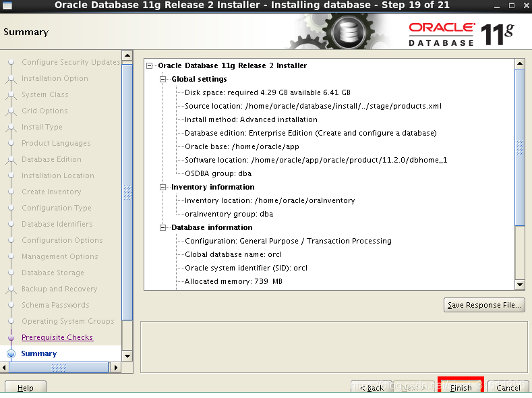Select the Configuration Type step
This screenshot has height=398, width=532.
click(57, 208)
